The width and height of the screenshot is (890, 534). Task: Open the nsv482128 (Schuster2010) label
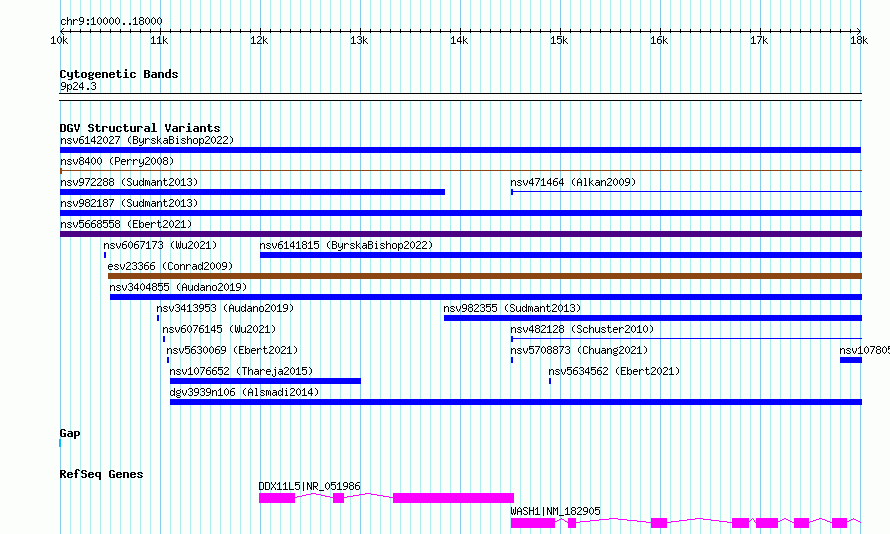pos(582,329)
